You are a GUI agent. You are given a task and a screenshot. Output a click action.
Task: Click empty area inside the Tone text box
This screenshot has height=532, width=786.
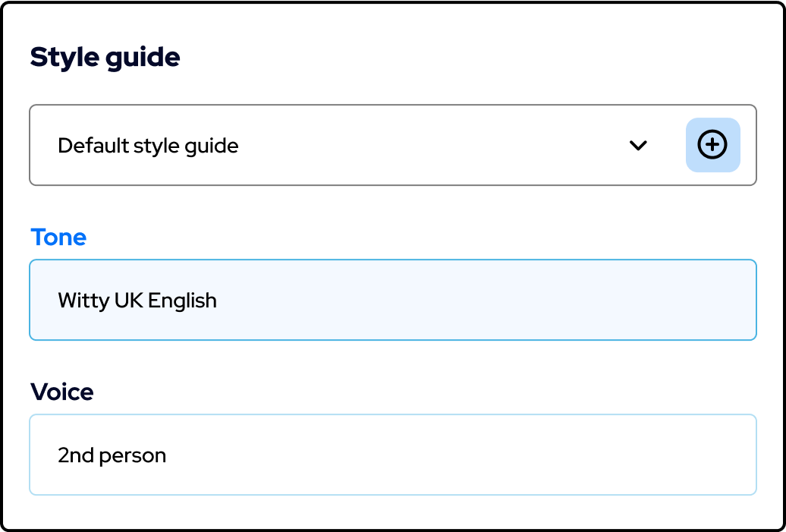(476, 300)
